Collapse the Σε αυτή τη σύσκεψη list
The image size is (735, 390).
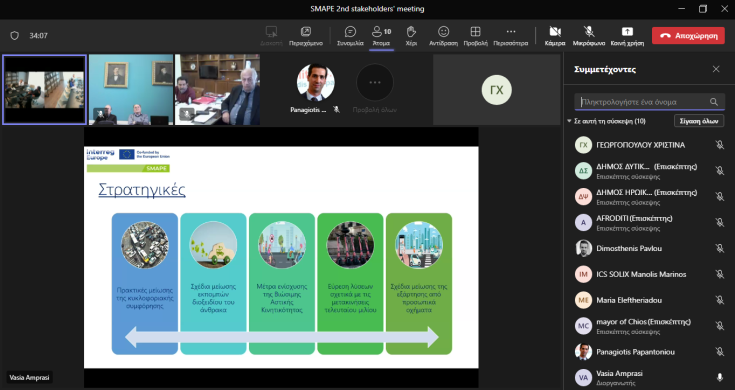click(569, 121)
